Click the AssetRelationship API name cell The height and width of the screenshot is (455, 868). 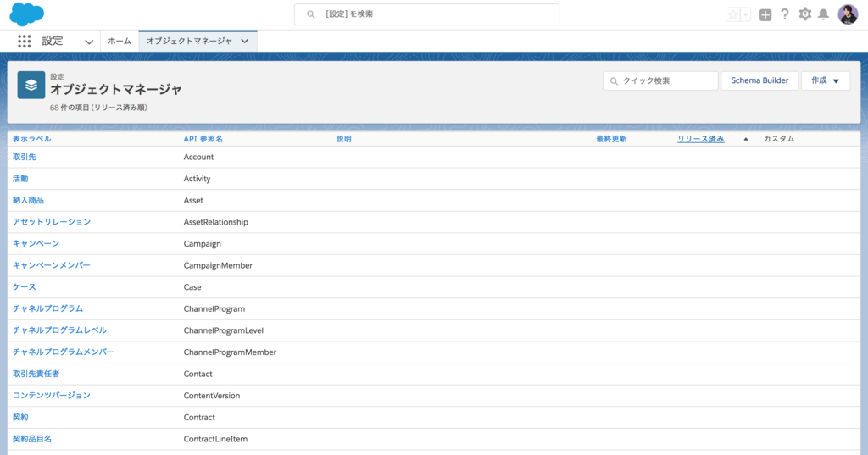coord(216,222)
